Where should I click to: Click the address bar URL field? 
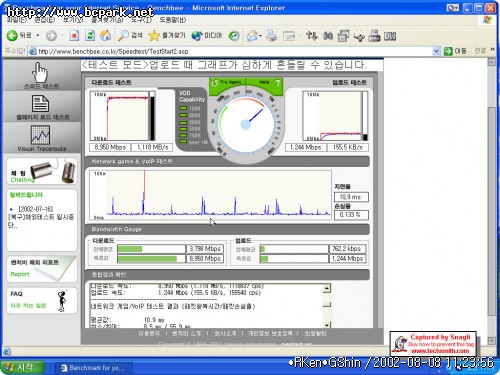[233, 51]
